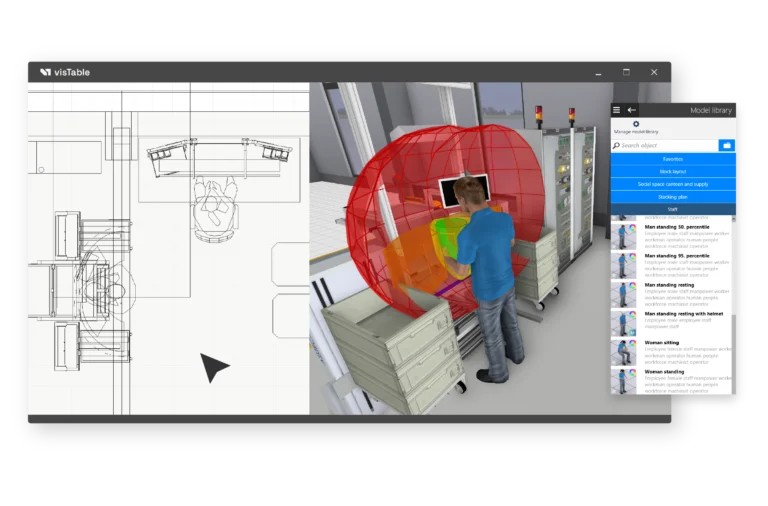This screenshot has height=506, width=768.
Task: Close the visTable window
Action: pyautogui.click(x=654, y=72)
